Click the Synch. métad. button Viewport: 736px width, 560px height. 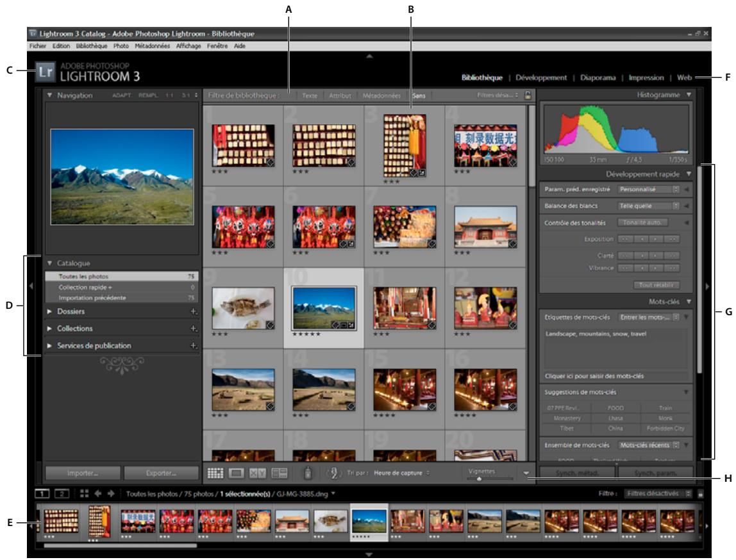tap(578, 474)
